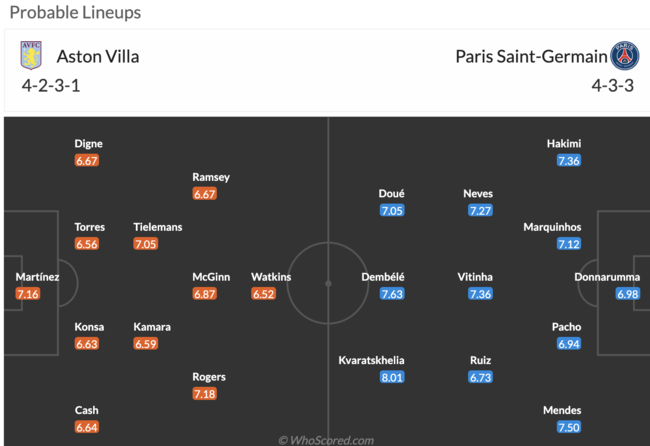
Task: Open Vitinha player profile name
Action: point(475,277)
